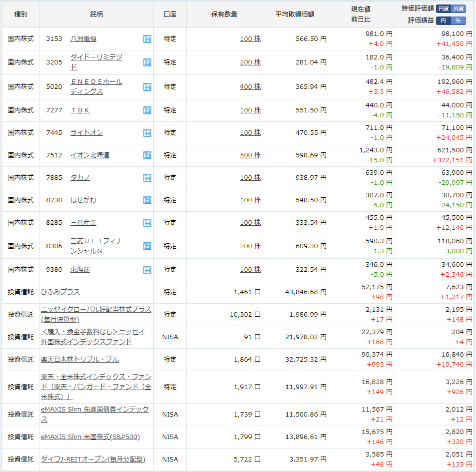Open the イオン北海道 stock link
This screenshot has height=472, width=476.
pos(90,155)
